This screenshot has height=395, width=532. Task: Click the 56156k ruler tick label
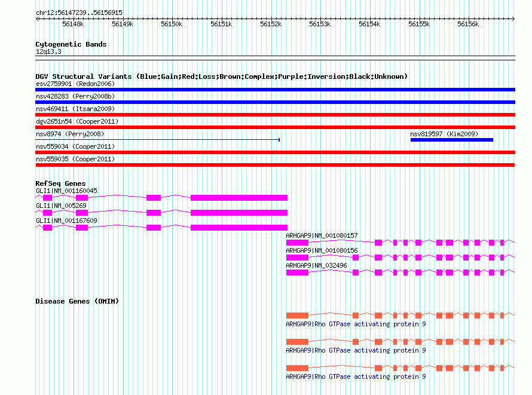[x=468, y=25]
